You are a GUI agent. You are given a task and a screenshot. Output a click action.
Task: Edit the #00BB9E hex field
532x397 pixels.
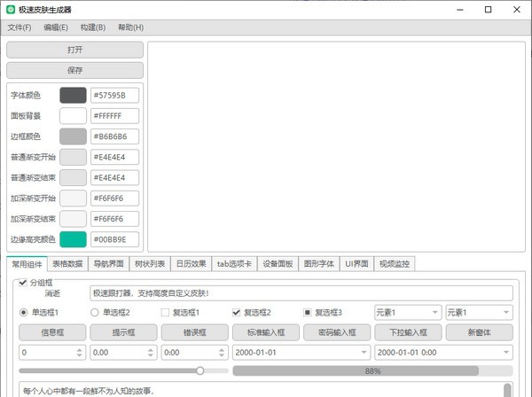114,239
